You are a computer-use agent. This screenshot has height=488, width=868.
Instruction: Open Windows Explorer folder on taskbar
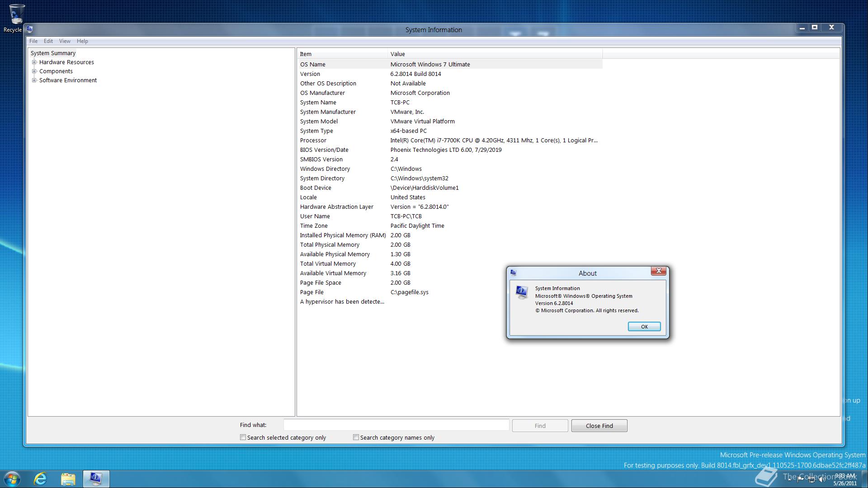(x=68, y=479)
